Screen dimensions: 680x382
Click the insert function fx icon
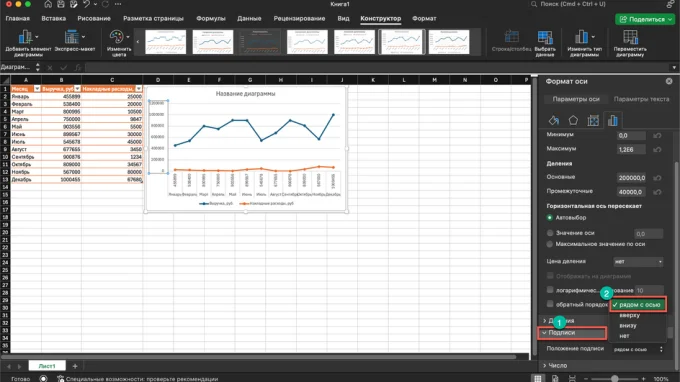(78, 68)
